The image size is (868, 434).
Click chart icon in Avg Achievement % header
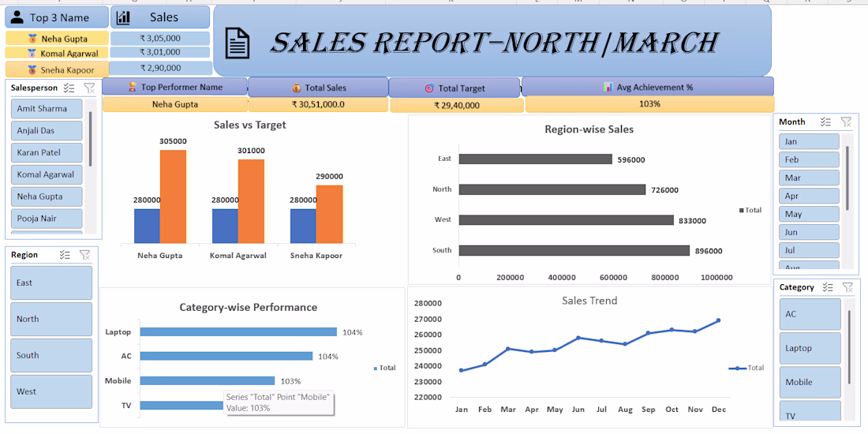click(x=608, y=87)
